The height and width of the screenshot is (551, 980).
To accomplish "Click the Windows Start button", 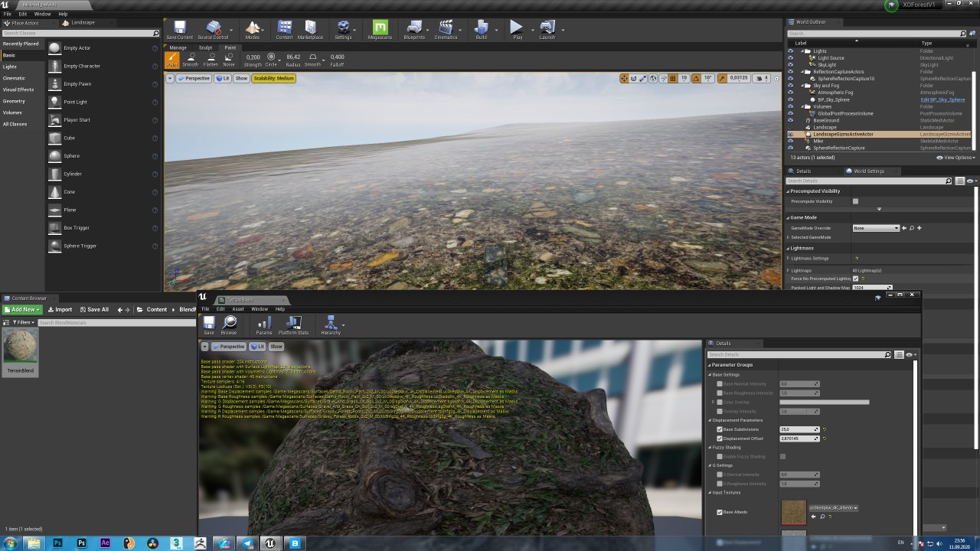I will pyautogui.click(x=10, y=543).
